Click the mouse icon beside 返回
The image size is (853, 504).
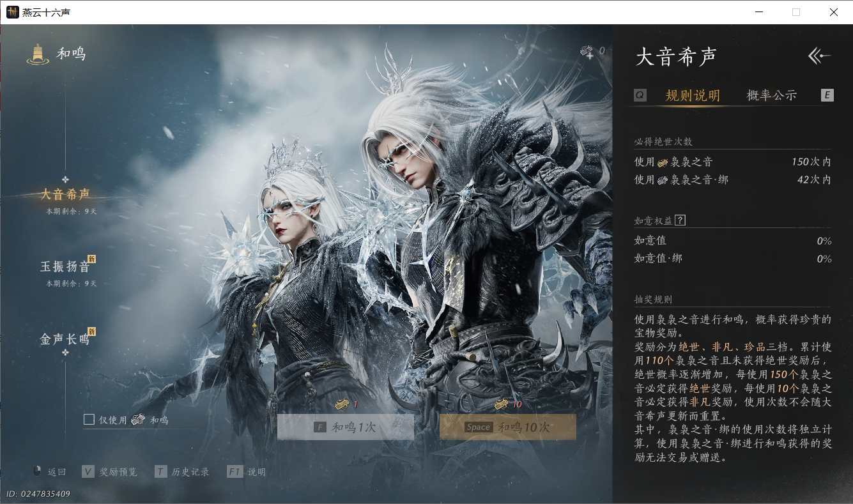pos(37,471)
